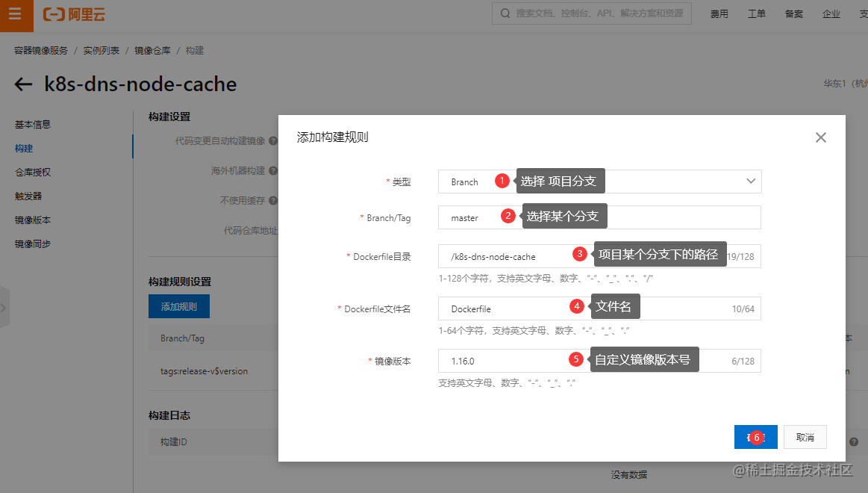Open 触发器 in the sidebar
Viewport: 868px width, 493px height.
click(28, 196)
